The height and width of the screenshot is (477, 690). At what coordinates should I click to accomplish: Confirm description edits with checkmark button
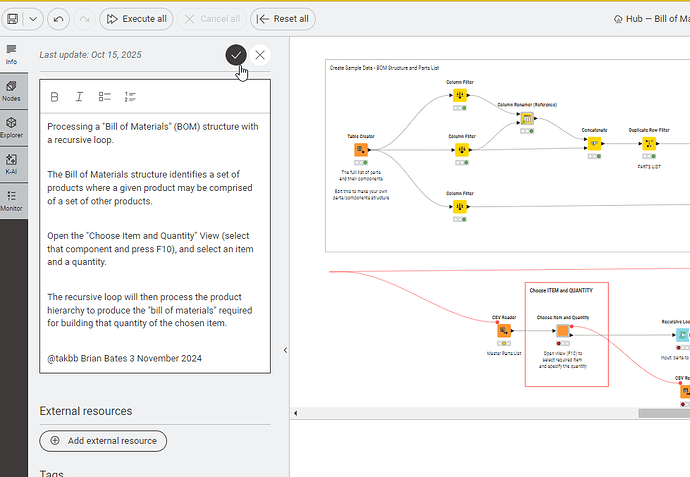tap(236, 56)
